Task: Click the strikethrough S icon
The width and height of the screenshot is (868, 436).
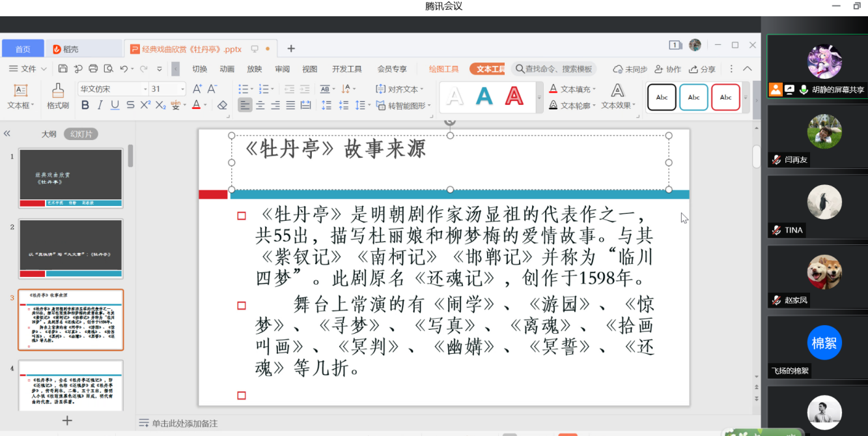Action: 130,105
